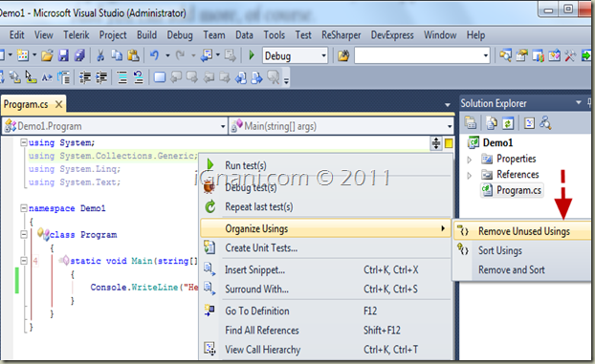The width and height of the screenshot is (595, 364).
Task: Click Show All Files icon
Action: (x=492, y=122)
